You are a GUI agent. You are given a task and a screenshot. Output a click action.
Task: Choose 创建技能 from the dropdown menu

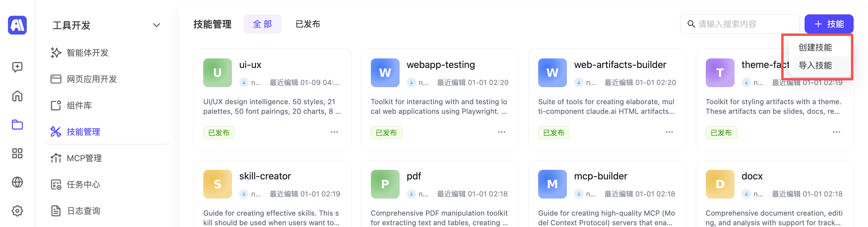[815, 47]
